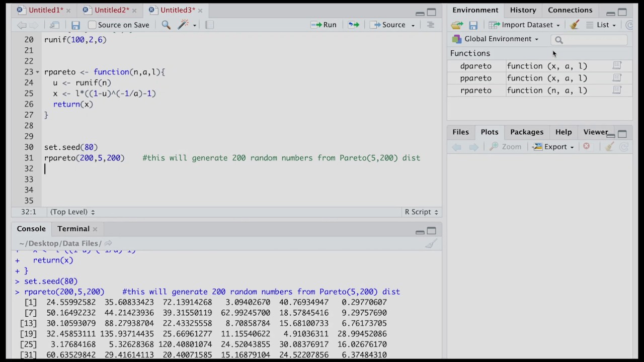
Task: Place the cursor on line 32 of the editor
Action: 242,169
